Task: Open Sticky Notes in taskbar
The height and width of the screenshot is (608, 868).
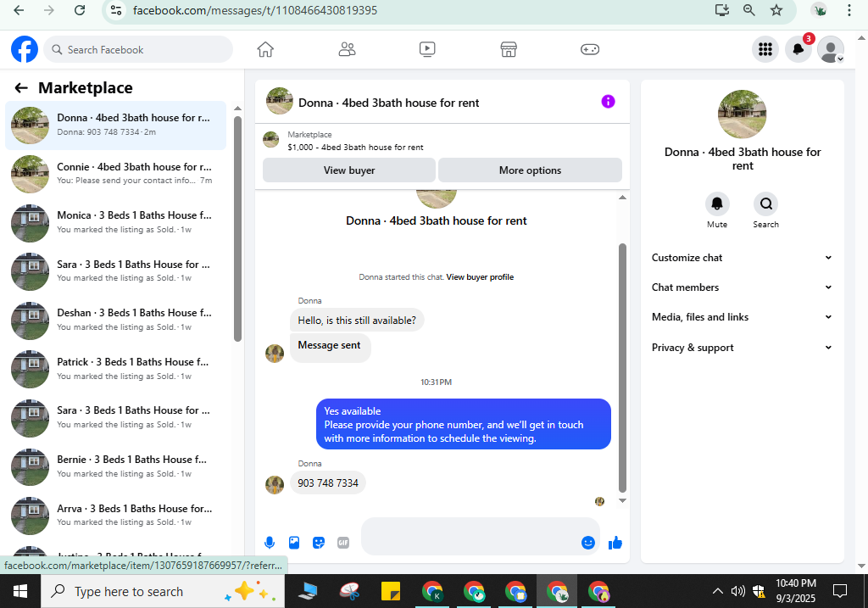Action: click(391, 591)
